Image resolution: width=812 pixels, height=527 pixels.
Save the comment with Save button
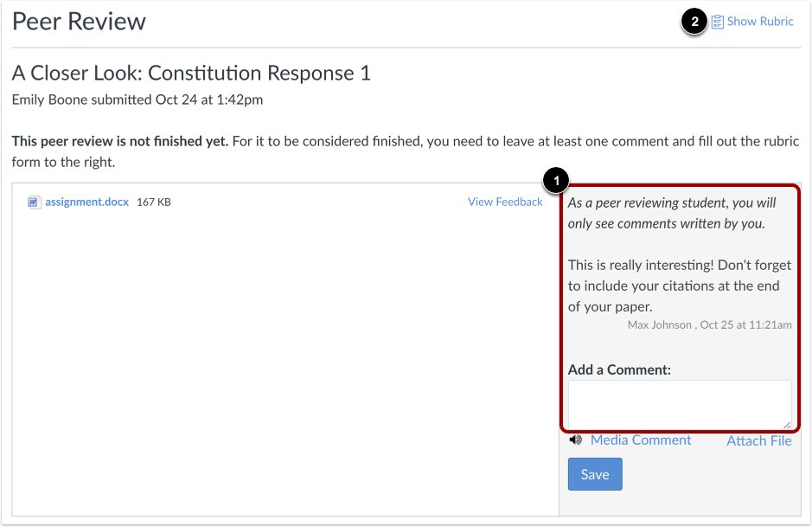595,474
